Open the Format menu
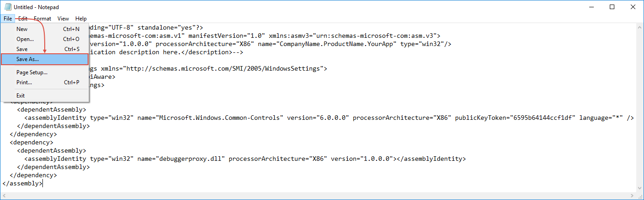The width and height of the screenshot is (644, 200). click(x=42, y=19)
